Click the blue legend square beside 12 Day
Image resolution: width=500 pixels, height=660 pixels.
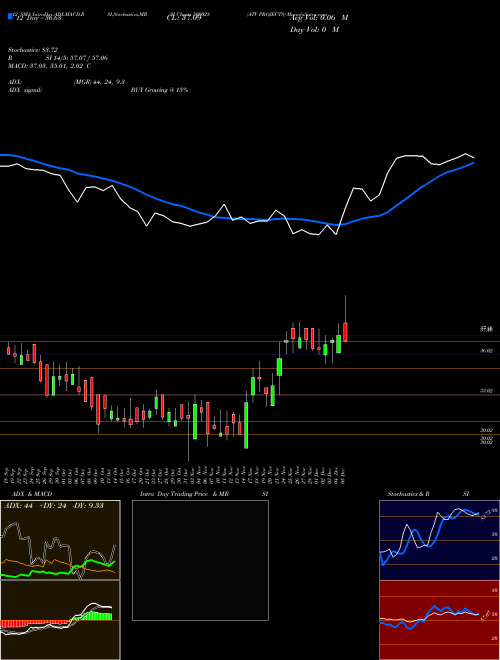[x=10, y=16]
